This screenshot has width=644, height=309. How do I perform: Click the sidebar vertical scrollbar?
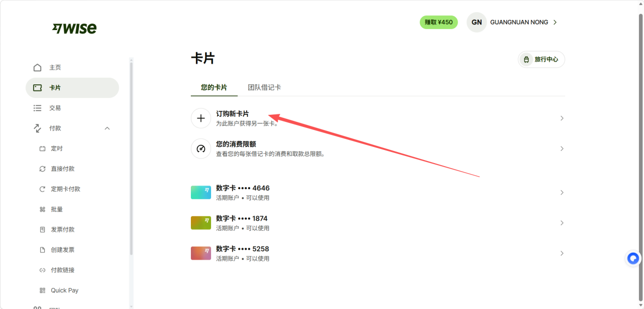coord(131,158)
